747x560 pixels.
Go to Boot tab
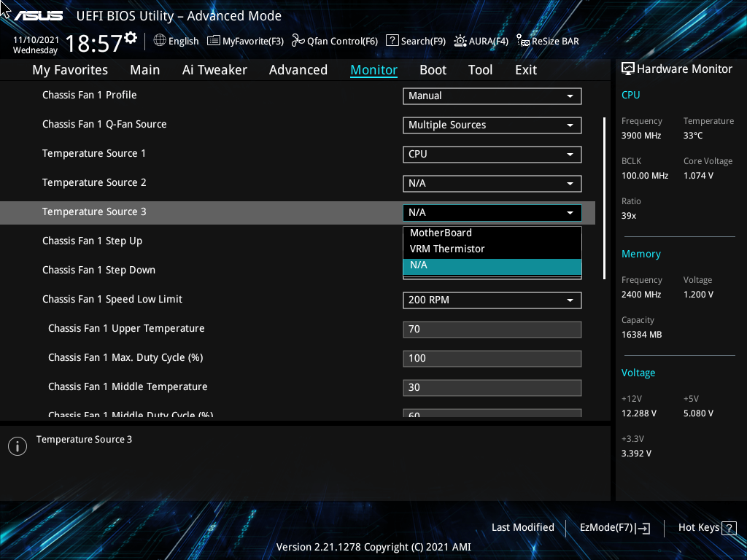coord(433,70)
